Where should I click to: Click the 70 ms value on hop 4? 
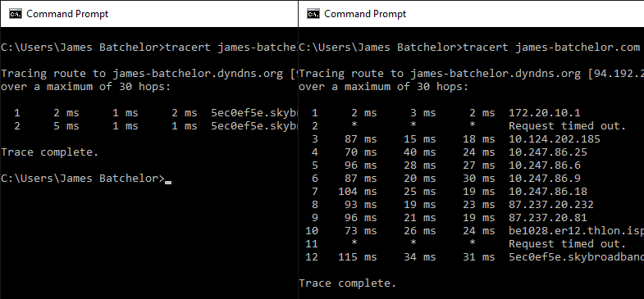point(361,152)
